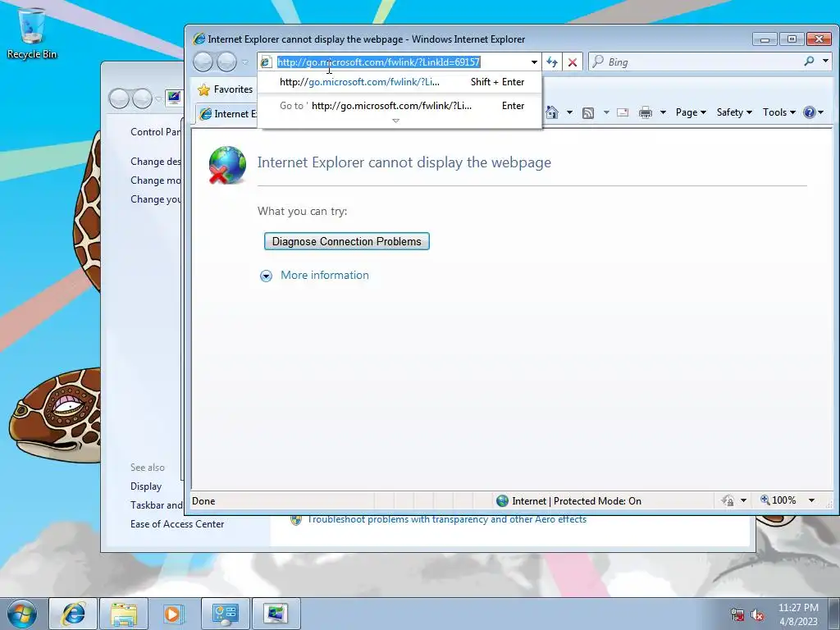Select the 'Go to' URL suggestion

pos(399,106)
